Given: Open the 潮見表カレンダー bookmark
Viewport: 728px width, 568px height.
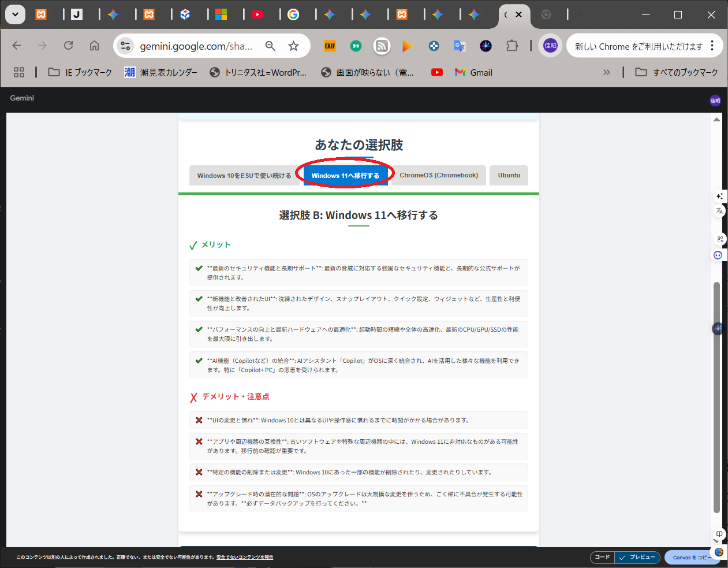Looking at the screenshot, I should tap(161, 72).
